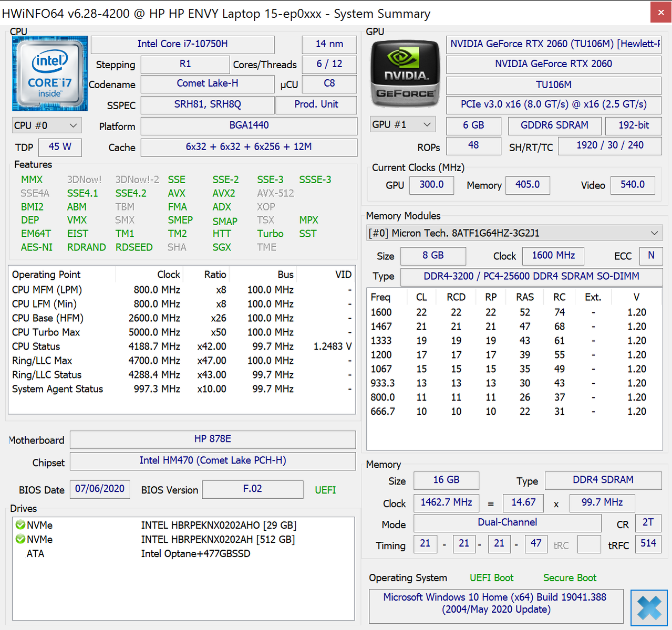The height and width of the screenshot is (630, 672).
Task: Click the Turbo feature label
Action: 270,234
